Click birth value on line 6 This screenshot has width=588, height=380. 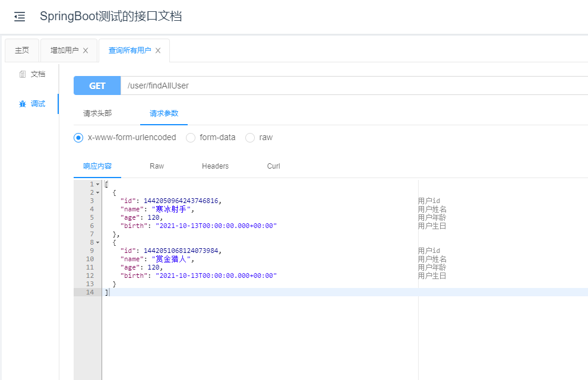coord(216,226)
